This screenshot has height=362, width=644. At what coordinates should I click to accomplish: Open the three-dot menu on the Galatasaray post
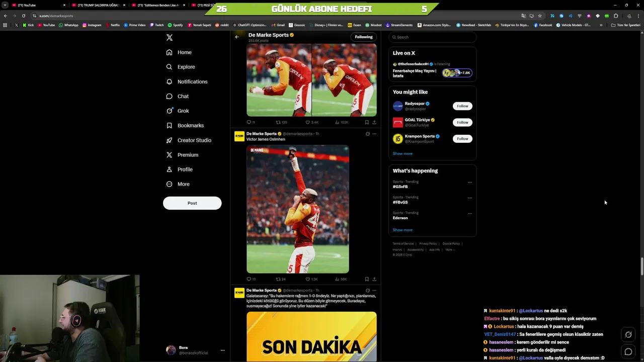coord(374,290)
